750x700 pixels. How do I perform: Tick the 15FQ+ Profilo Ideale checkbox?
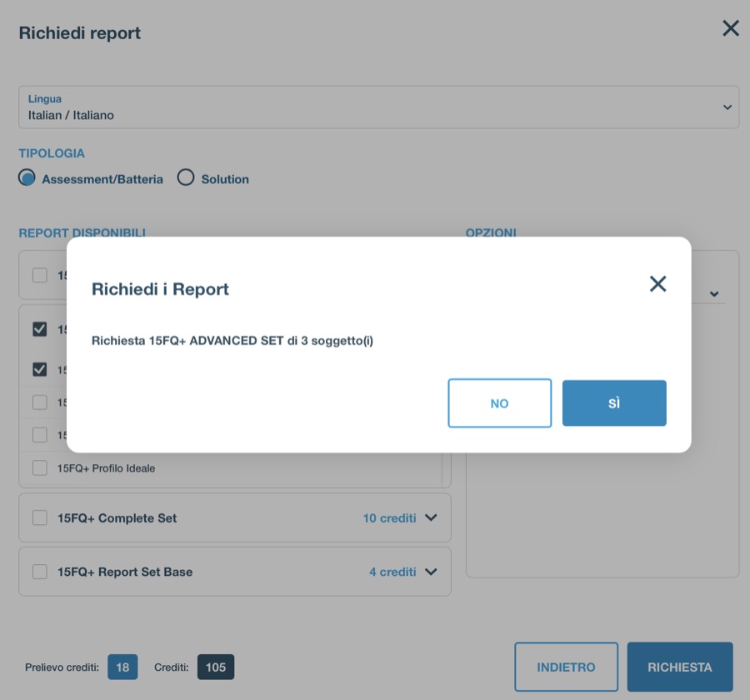[40, 468]
